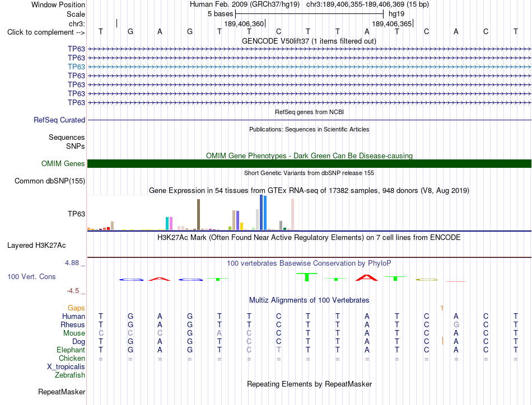Click the TP63 label beside GTEx chart
Image resolution: width=532 pixels, height=405 pixels.
[76, 214]
